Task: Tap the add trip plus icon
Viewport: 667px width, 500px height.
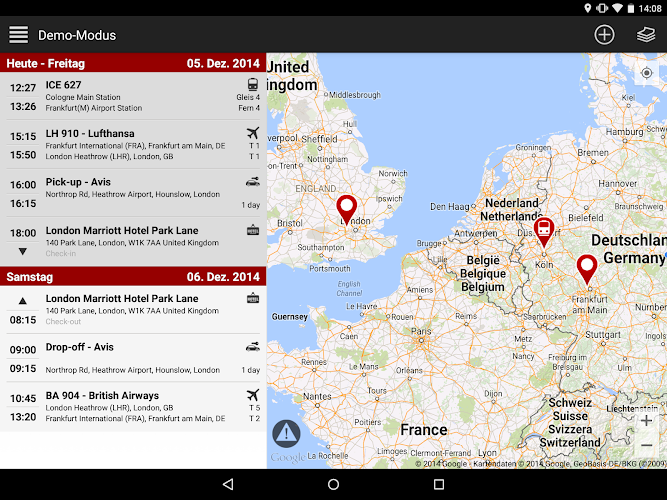Action: coord(604,34)
